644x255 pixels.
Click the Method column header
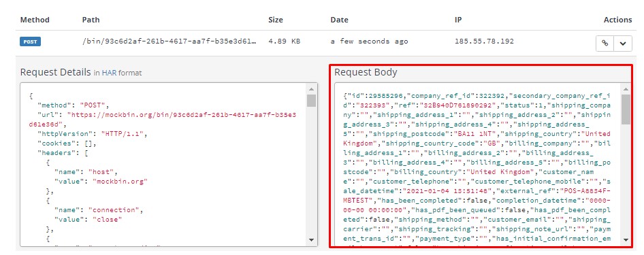[x=35, y=20]
